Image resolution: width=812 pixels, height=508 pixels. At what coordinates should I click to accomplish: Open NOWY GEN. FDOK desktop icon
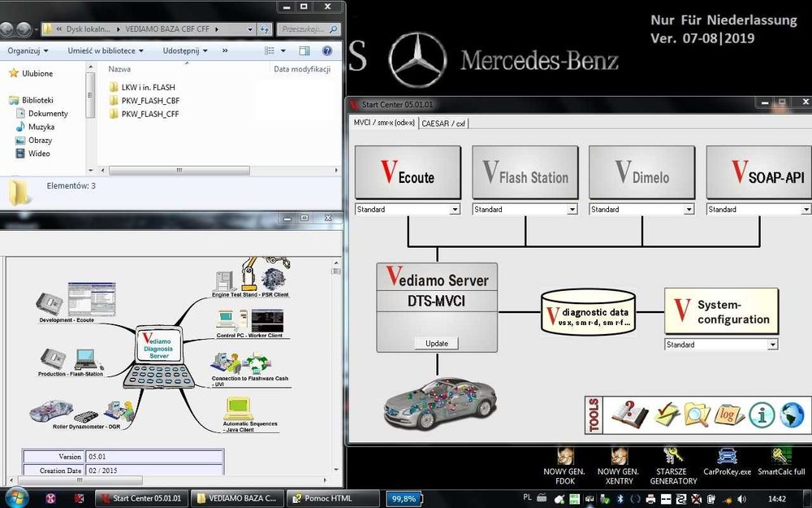point(564,466)
